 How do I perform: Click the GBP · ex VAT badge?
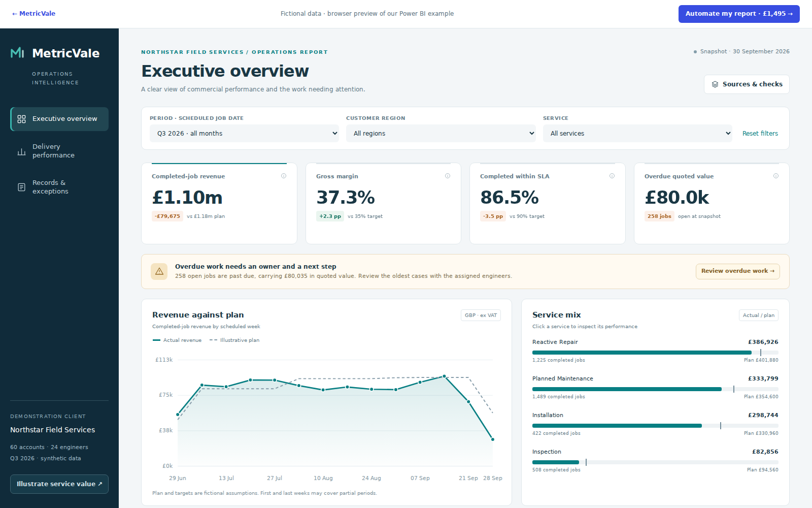coord(481,315)
